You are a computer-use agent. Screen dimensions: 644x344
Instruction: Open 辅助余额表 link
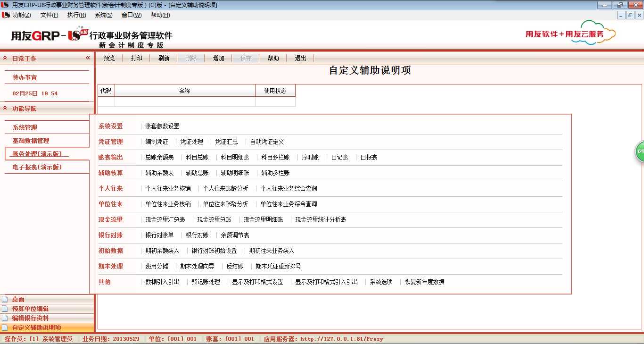coord(159,173)
